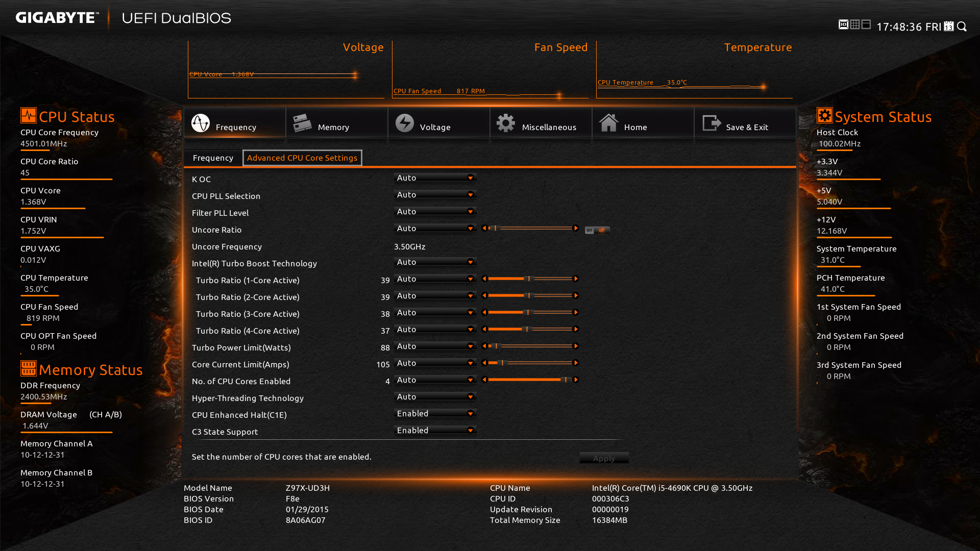Select the Advanced CPU Core Settings tab

302,158
